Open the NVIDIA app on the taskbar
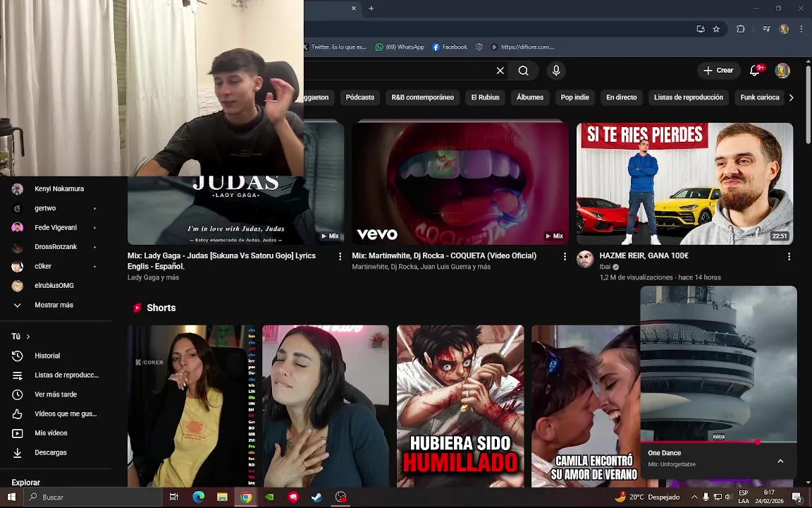This screenshot has height=508, width=812. click(269, 497)
